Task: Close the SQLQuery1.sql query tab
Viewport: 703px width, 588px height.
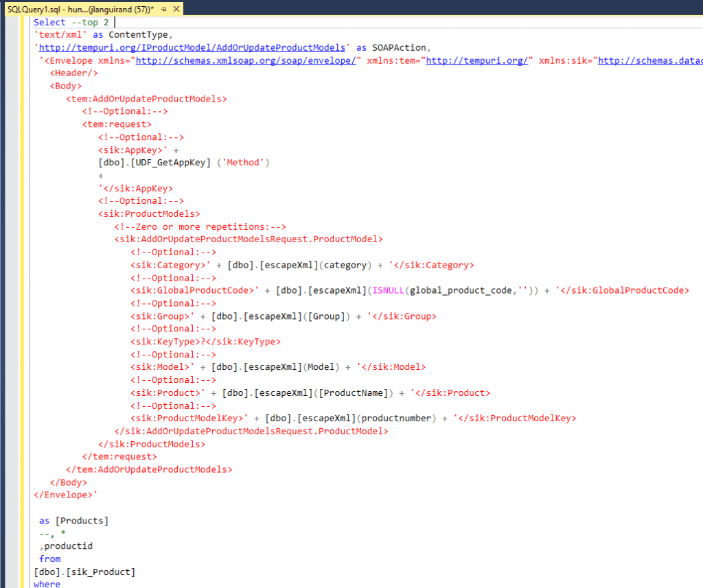Action: (176, 10)
